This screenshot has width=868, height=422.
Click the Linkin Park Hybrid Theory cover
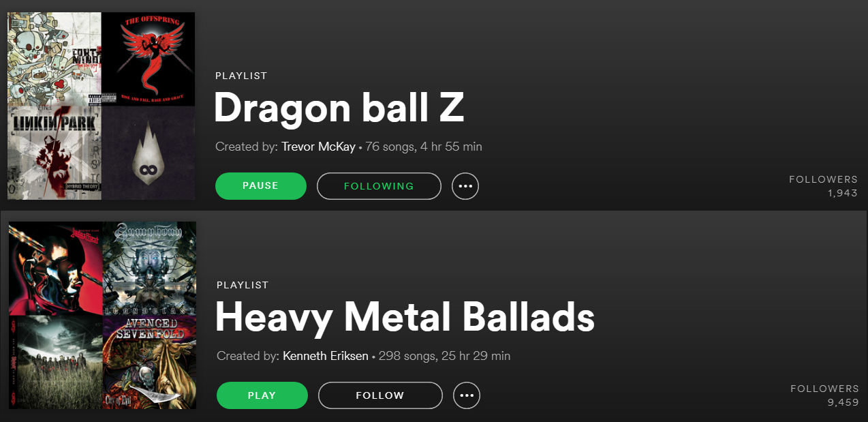click(x=55, y=153)
